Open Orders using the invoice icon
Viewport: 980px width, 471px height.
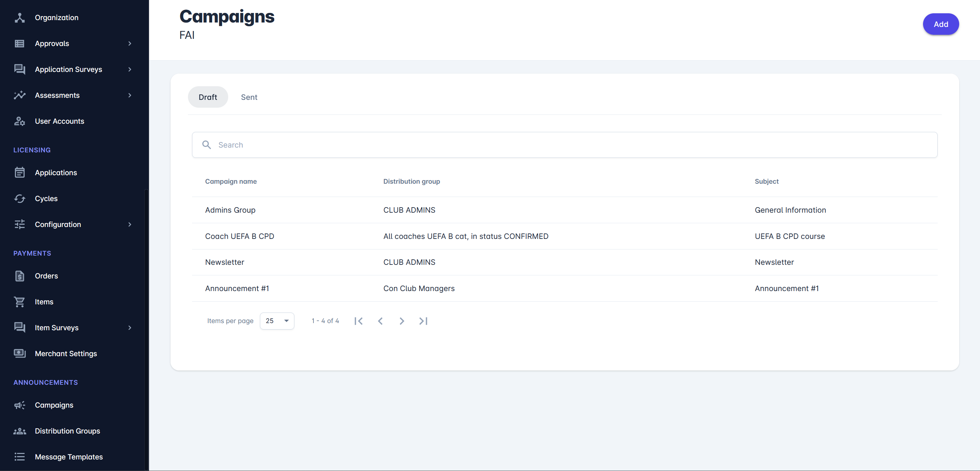pos(19,276)
